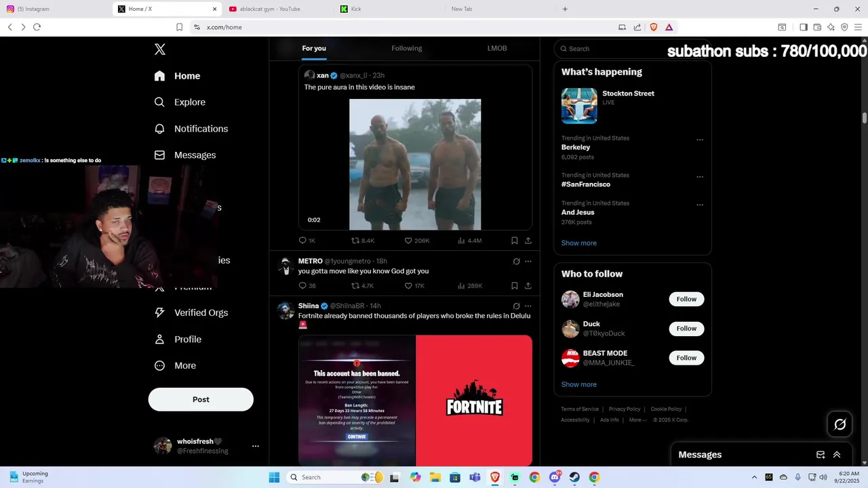Play xan's video of two shirtless men
This screenshot has height=488, width=868.
[x=415, y=165]
